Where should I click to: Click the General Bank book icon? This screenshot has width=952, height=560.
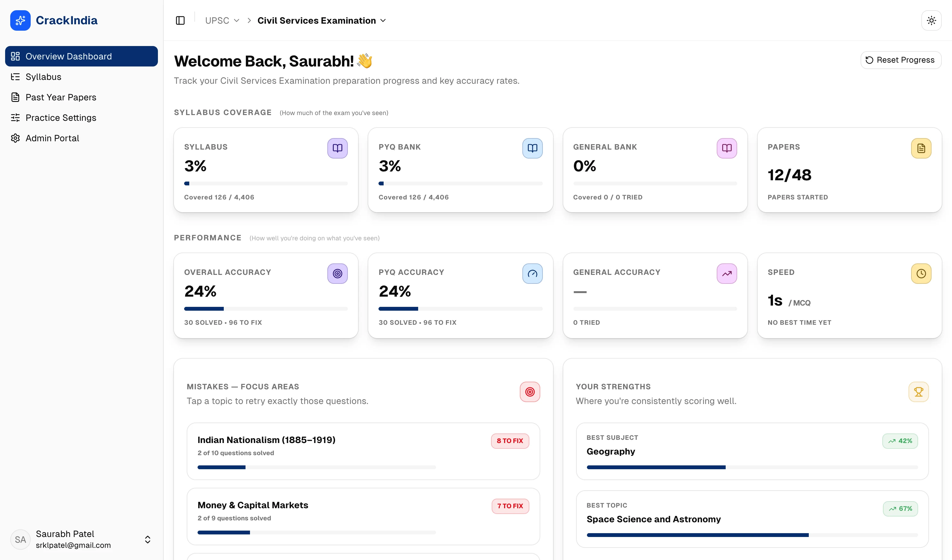point(727,148)
